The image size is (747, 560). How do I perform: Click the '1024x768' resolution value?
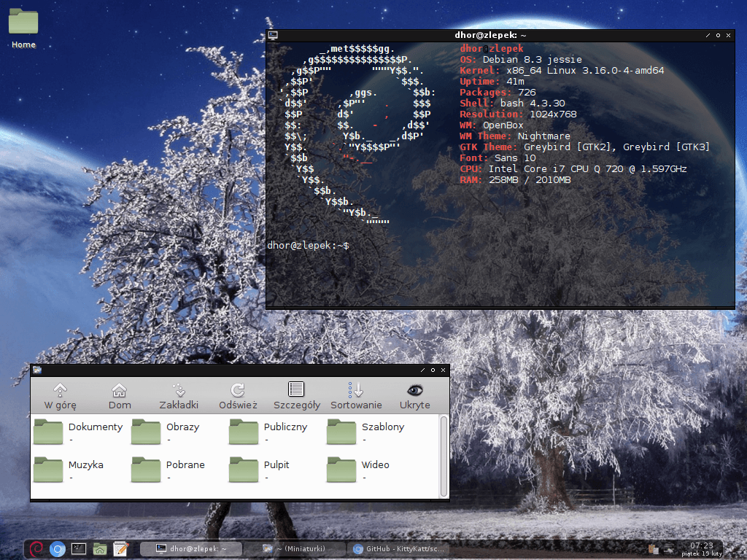coord(553,114)
